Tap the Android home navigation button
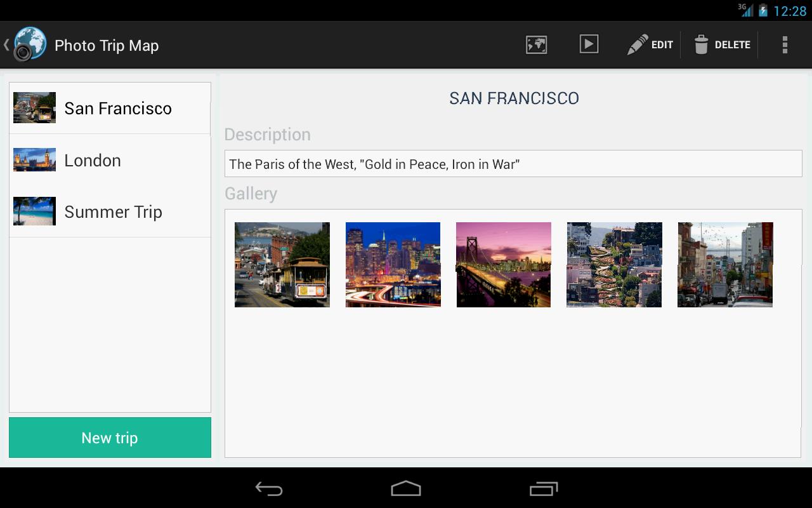812x508 pixels. (x=406, y=488)
